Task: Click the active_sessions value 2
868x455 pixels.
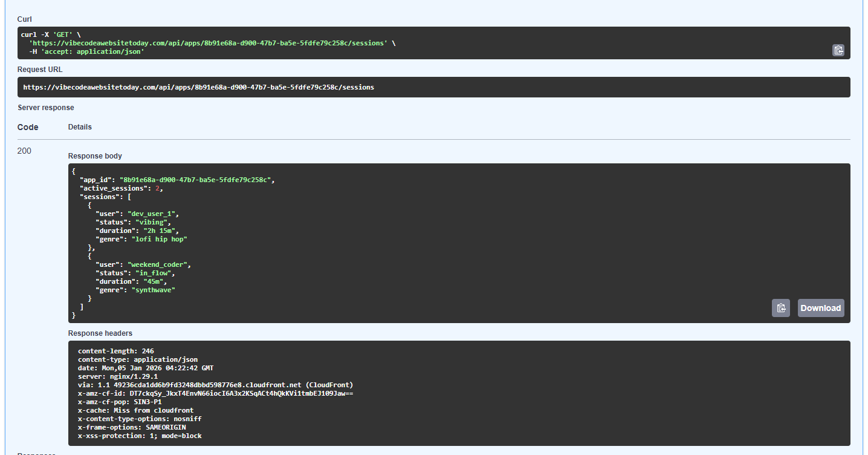Action: pos(157,188)
